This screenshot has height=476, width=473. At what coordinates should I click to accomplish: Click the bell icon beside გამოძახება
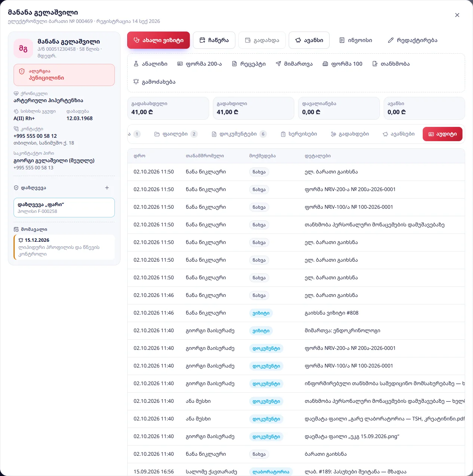(x=136, y=82)
